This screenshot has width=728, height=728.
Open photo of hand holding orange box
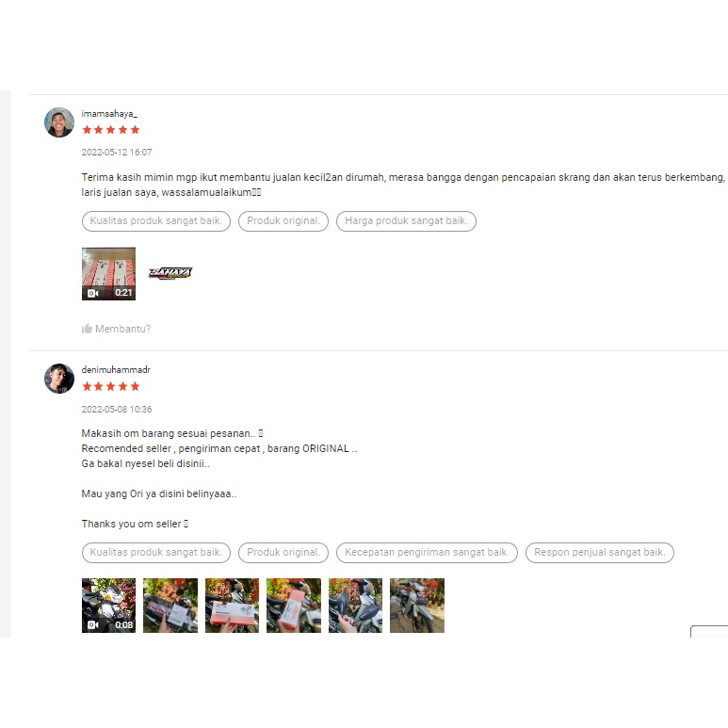tap(232, 606)
